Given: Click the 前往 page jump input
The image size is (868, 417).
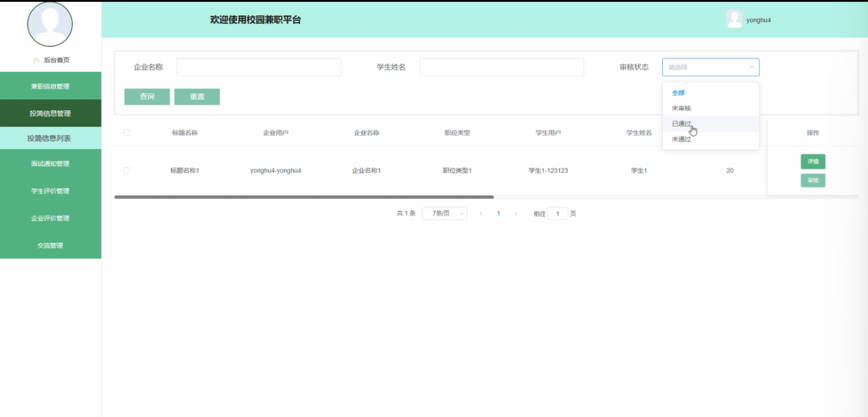Looking at the screenshot, I should (557, 214).
